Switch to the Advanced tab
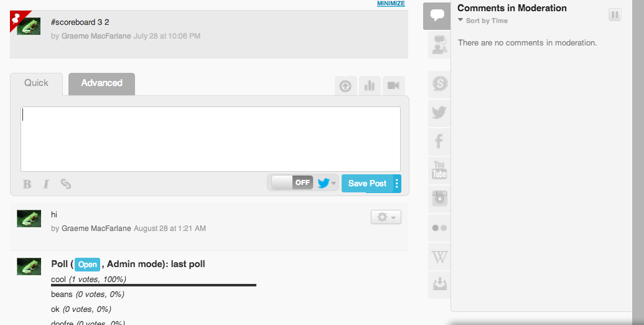This screenshot has width=644, height=325. click(101, 83)
